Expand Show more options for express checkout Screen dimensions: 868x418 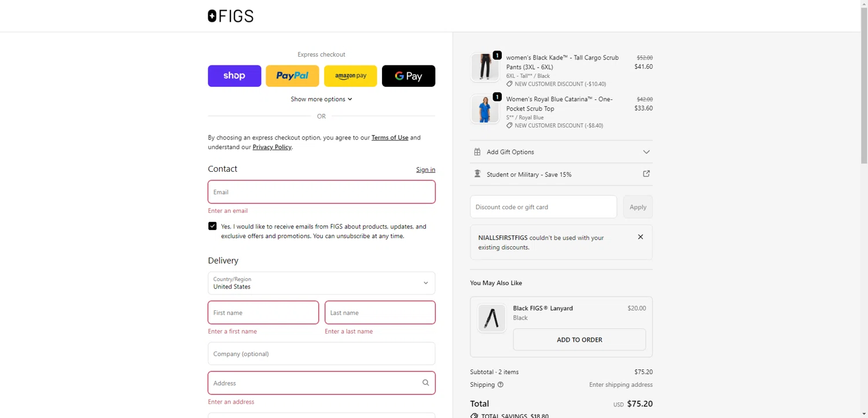coord(321,99)
